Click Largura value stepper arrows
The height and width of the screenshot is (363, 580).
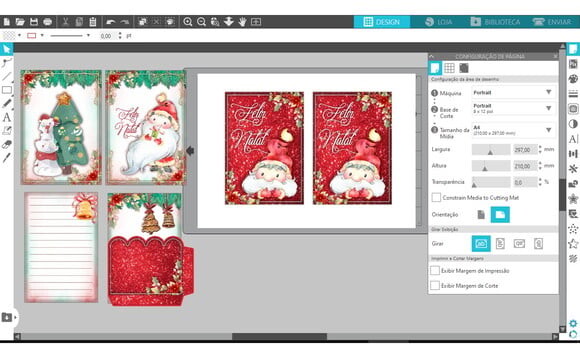pos(540,149)
